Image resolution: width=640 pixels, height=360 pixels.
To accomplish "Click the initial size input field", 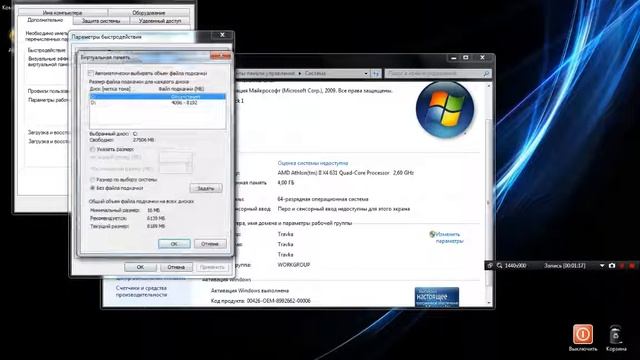I will [x=176, y=157].
